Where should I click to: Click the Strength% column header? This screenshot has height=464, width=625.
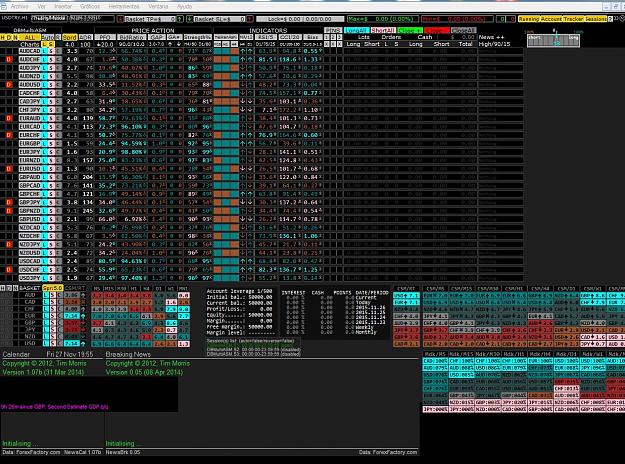click(x=197, y=37)
